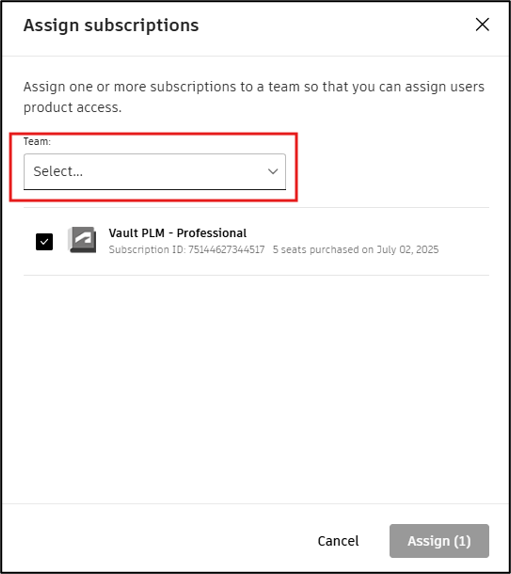Click the description text about assigning subscriptions
511x574 pixels.
254,97
